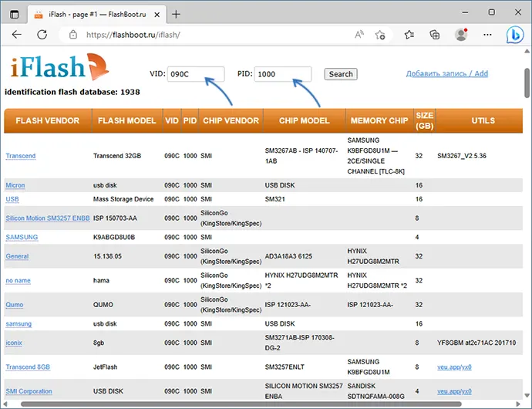532x409 pixels.
Task: Open the no name vendor link
Action: (x=18, y=281)
